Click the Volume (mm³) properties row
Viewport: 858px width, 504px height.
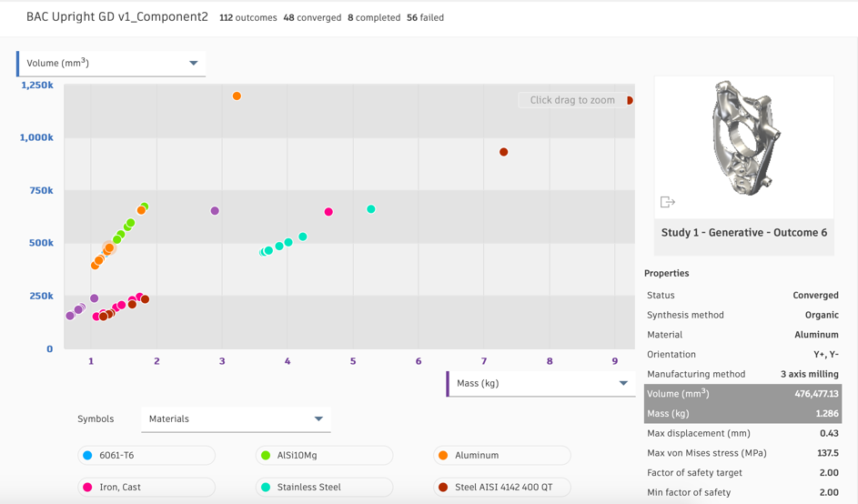point(742,394)
